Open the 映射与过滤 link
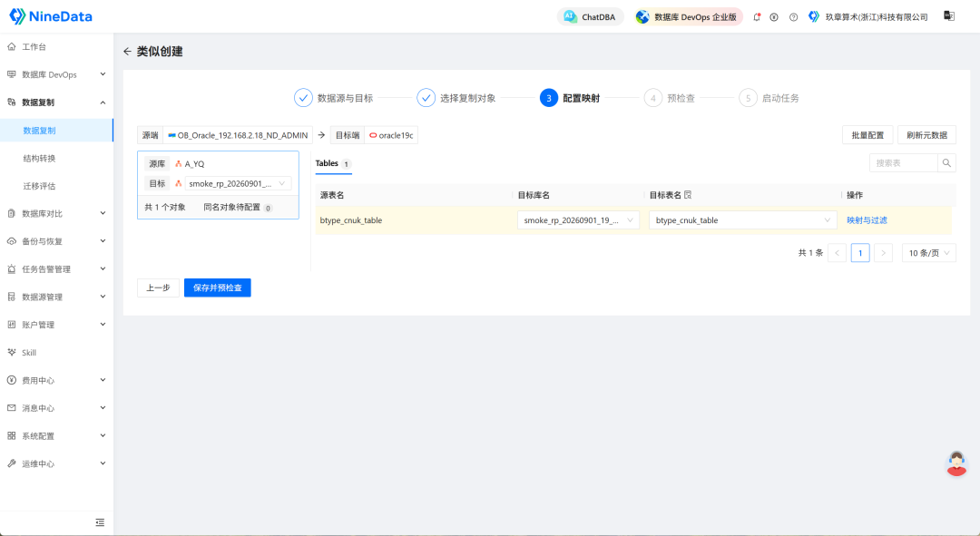Screen dimensions: 980x536 pos(867,219)
